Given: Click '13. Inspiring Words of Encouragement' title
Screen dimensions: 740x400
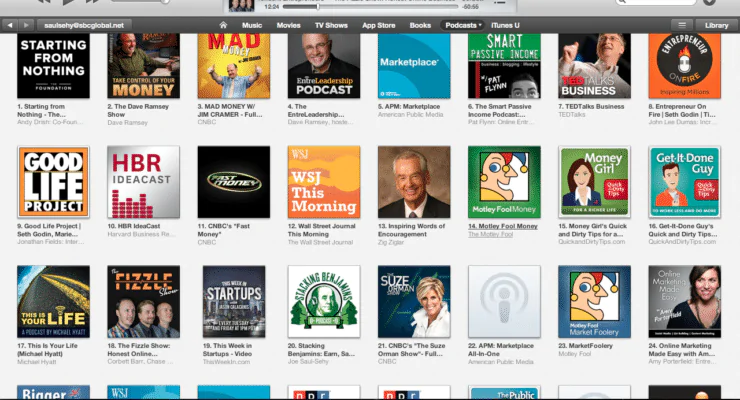Looking at the screenshot, I should pyautogui.click(x=411, y=230).
